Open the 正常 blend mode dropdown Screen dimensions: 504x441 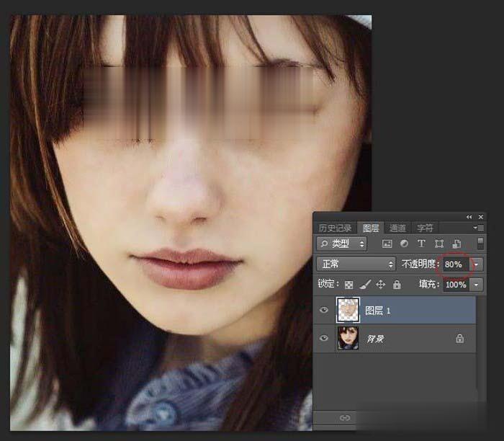click(356, 264)
